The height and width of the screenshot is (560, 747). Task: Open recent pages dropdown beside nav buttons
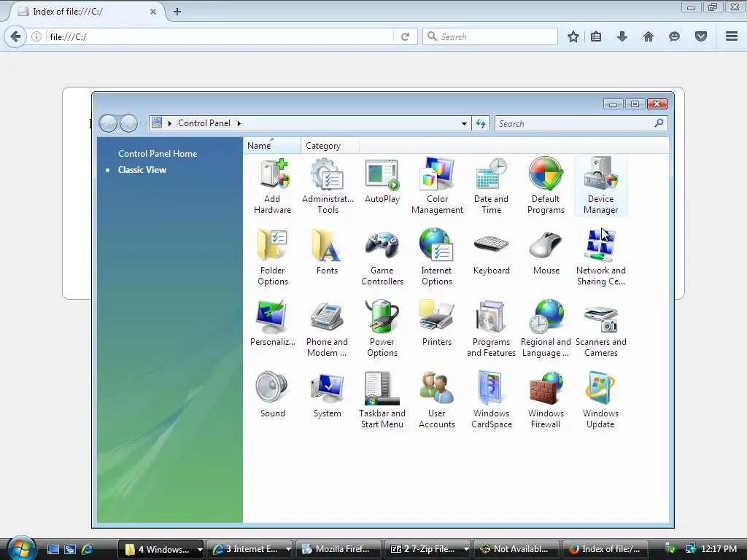click(x=143, y=124)
